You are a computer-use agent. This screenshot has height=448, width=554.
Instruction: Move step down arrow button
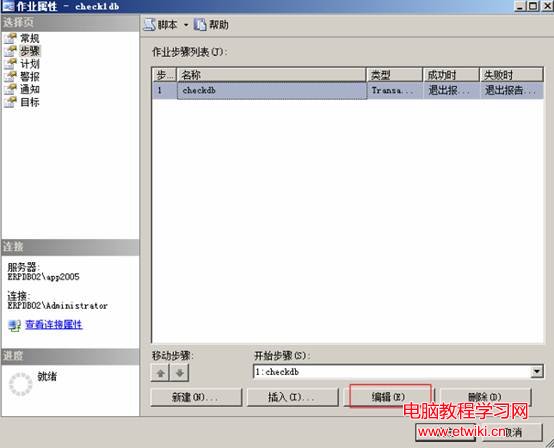pyautogui.click(x=179, y=373)
